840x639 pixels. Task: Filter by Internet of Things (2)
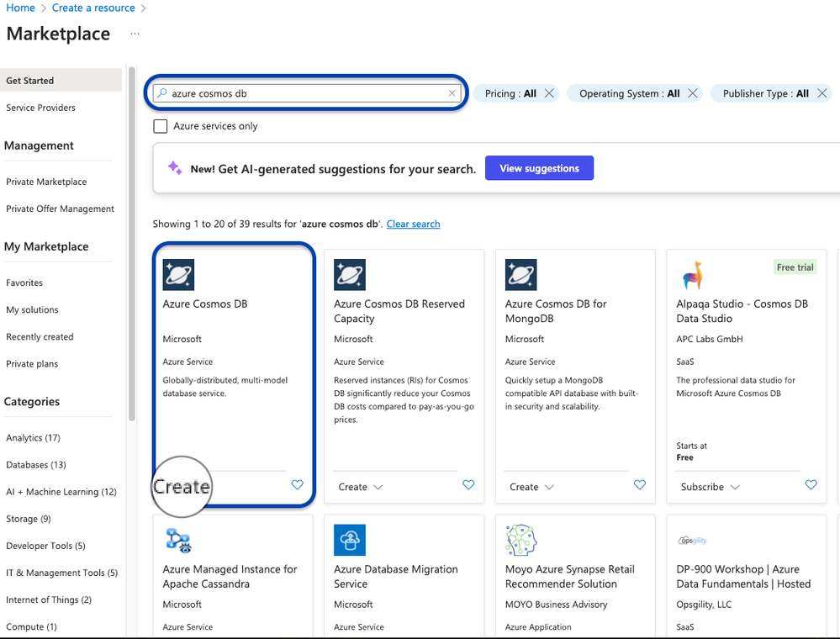[x=49, y=599]
